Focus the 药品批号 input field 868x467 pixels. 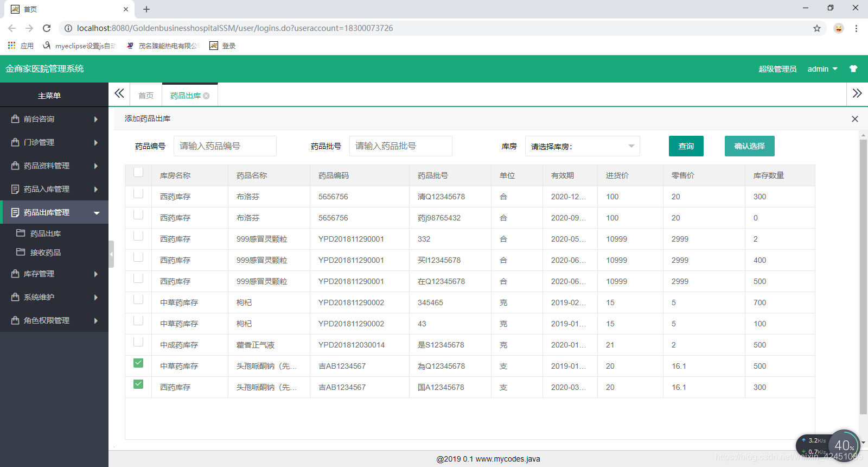tap(401, 146)
